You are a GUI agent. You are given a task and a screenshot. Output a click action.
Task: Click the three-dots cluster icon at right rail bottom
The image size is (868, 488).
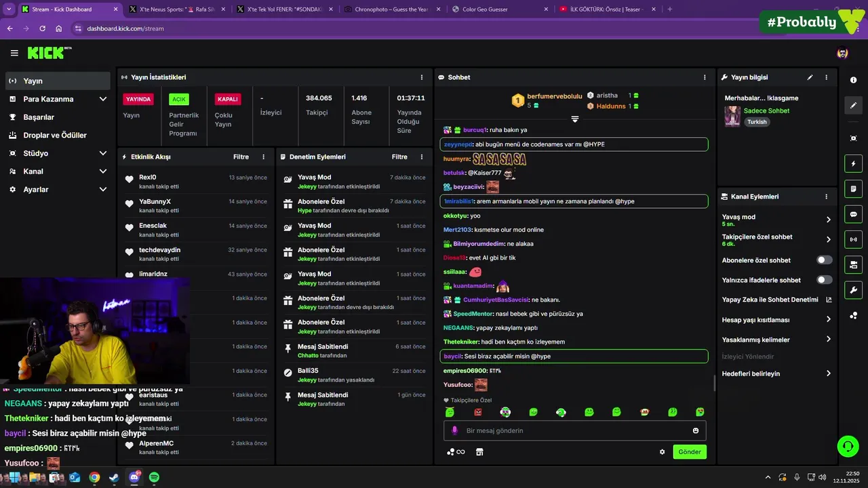click(853, 315)
